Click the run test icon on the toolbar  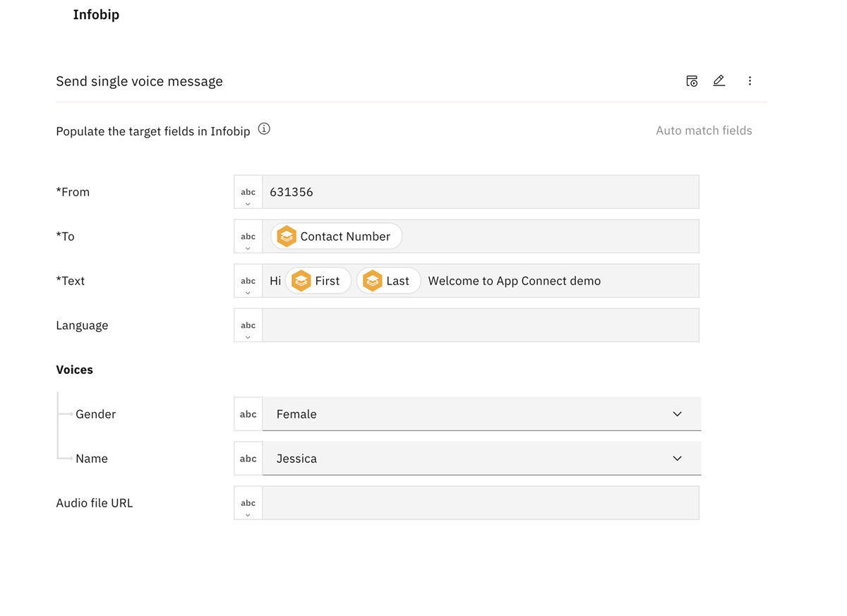(692, 80)
